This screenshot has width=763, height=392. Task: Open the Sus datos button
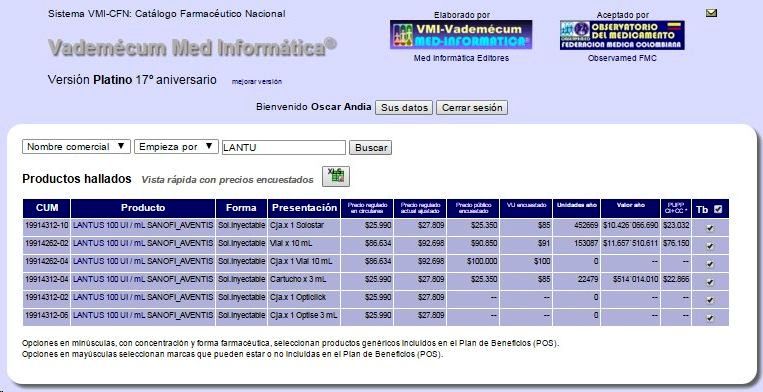point(404,107)
